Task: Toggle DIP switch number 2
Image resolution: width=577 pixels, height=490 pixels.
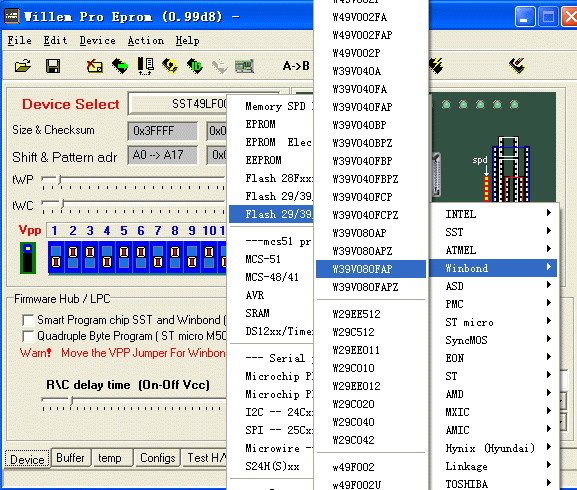Action: pyautogui.click(x=73, y=257)
